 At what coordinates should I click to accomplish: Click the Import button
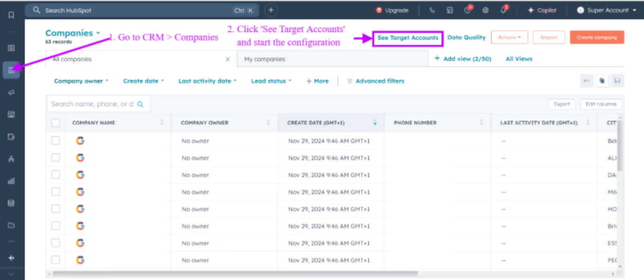click(549, 38)
